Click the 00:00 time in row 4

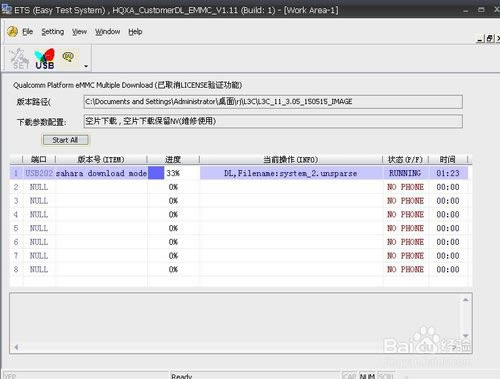(x=448, y=214)
